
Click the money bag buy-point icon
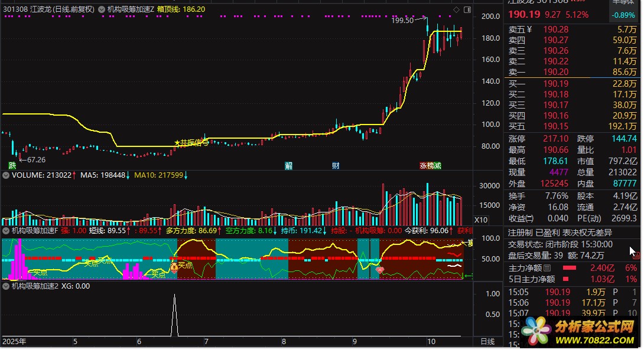point(174,266)
